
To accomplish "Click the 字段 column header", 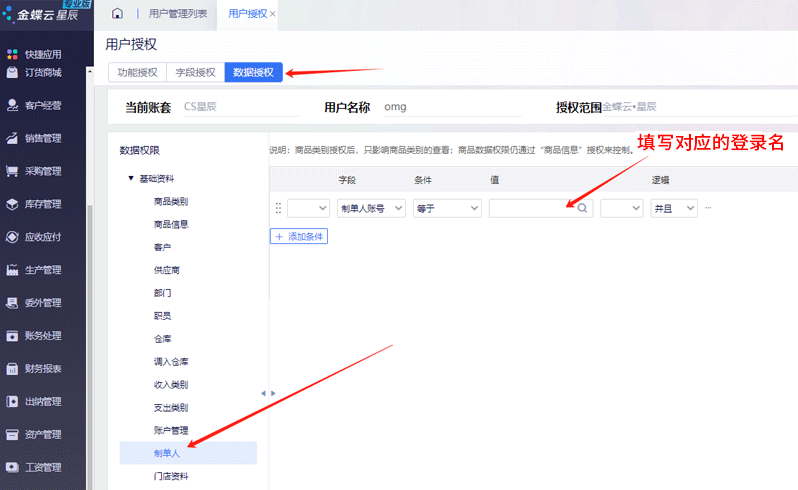I will [x=347, y=180].
